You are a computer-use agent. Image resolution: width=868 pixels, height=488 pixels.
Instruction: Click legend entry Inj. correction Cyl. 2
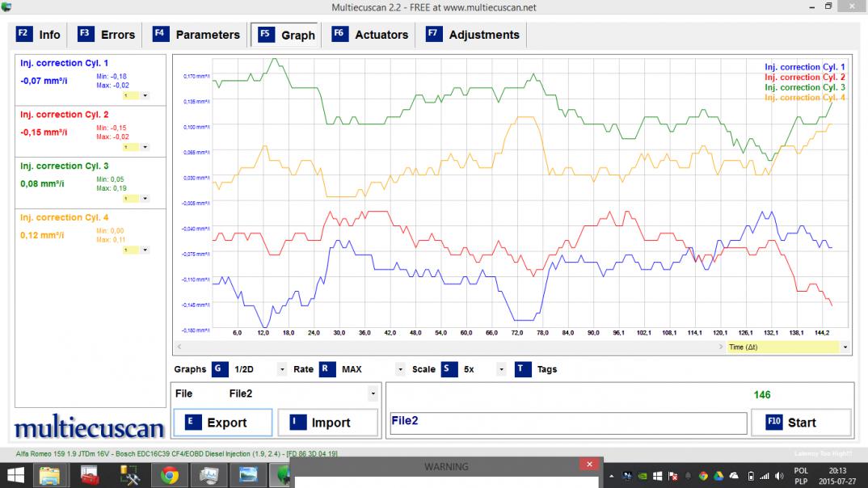(x=805, y=78)
